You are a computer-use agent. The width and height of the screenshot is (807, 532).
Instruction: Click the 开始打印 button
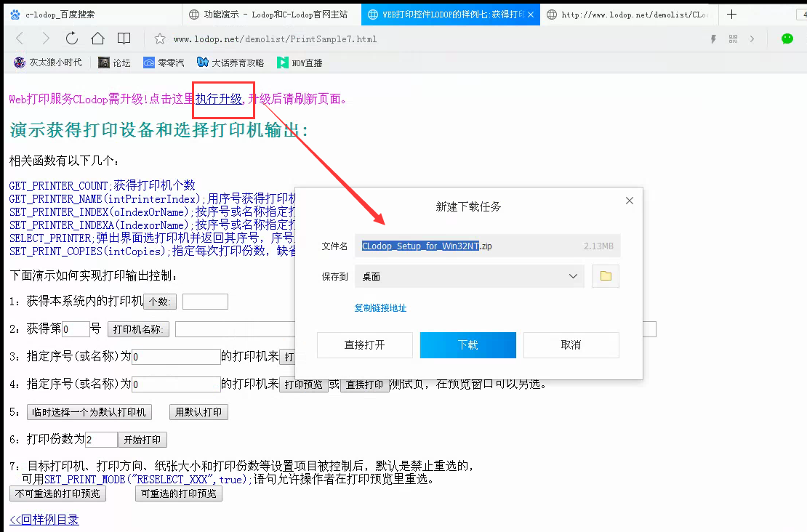tap(142, 440)
